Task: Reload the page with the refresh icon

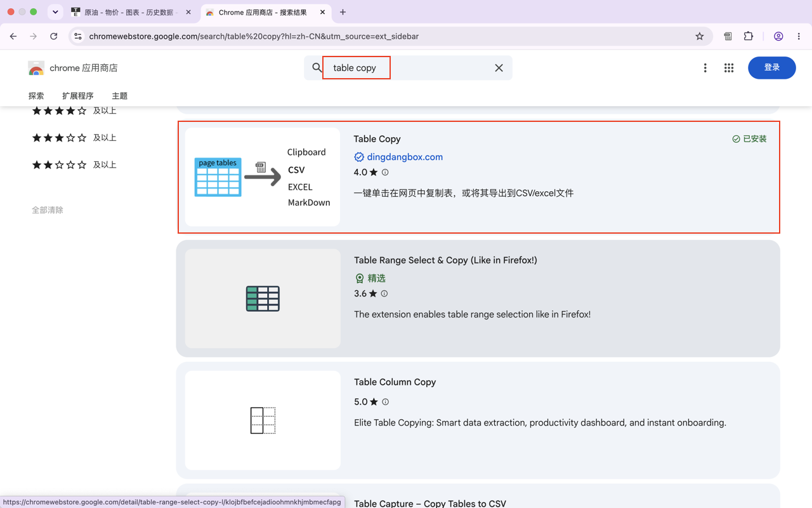Action: pyautogui.click(x=54, y=36)
